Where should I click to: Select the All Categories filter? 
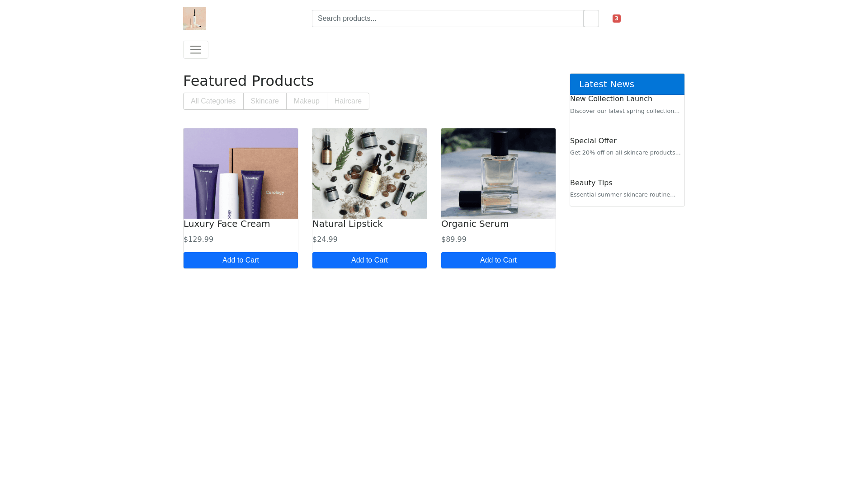click(x=213, y=101)
